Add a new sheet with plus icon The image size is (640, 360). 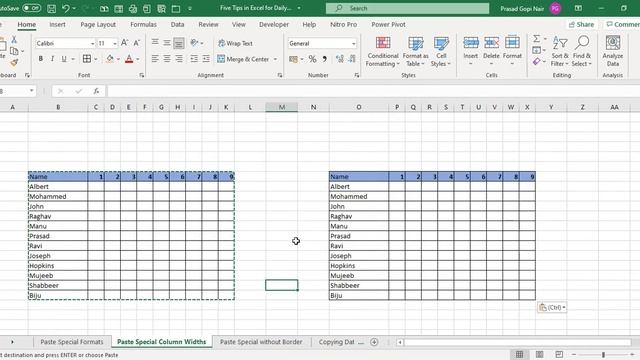coord(374,342)
